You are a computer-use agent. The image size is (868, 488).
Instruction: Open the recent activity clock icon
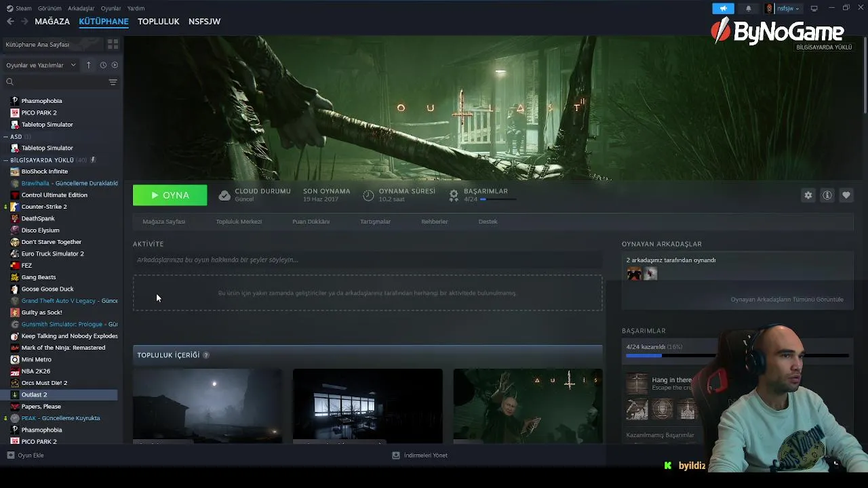coord(103,65)
